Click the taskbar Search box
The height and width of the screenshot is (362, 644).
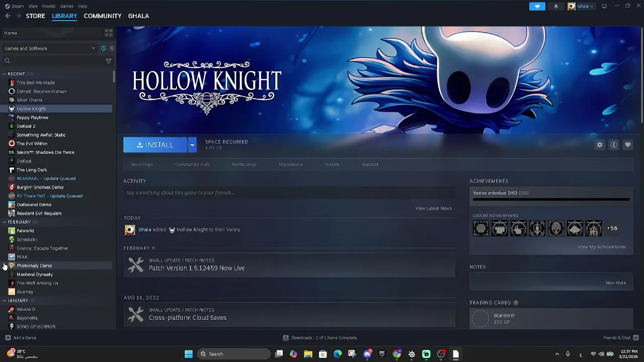click(233, 354)
